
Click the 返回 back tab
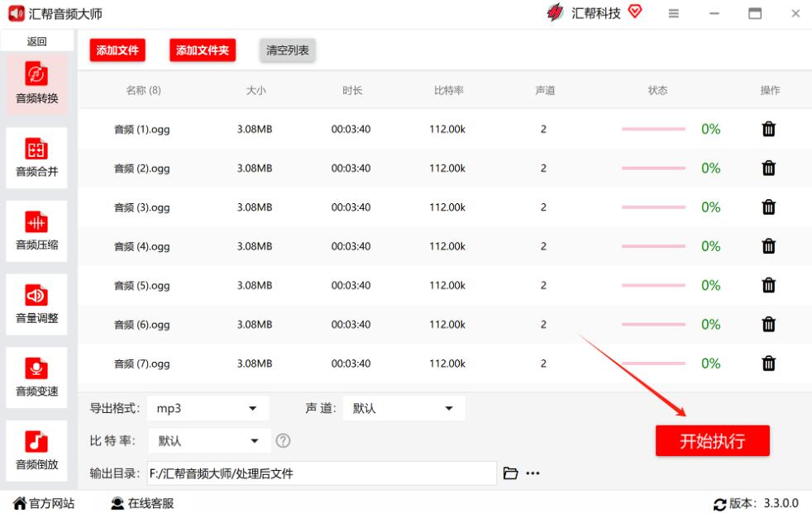[37, 41]
